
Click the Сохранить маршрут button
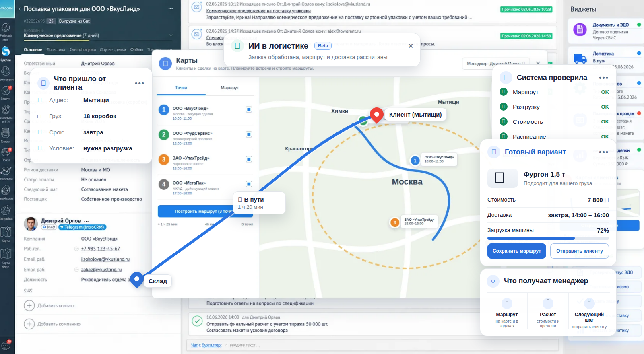coord(517,251)
